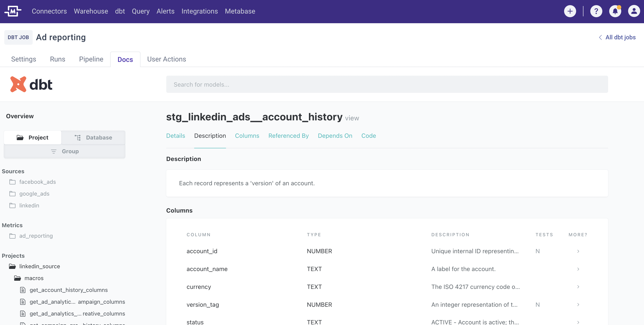Open the facebook_ads source folder
This screenshot has width=644, height=325.
(38, 182)
